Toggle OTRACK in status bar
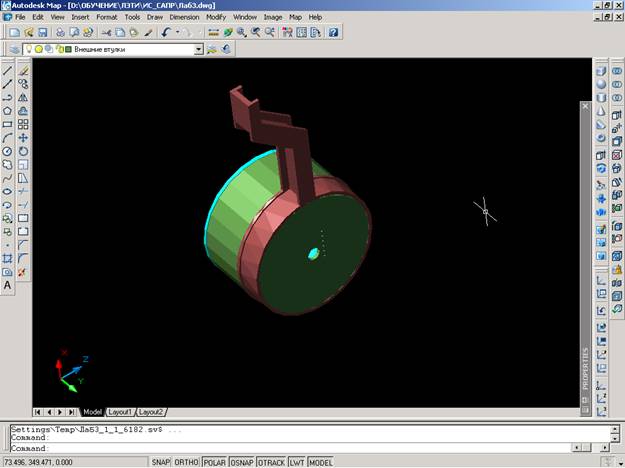625x468 pixels. coord(271,462)
